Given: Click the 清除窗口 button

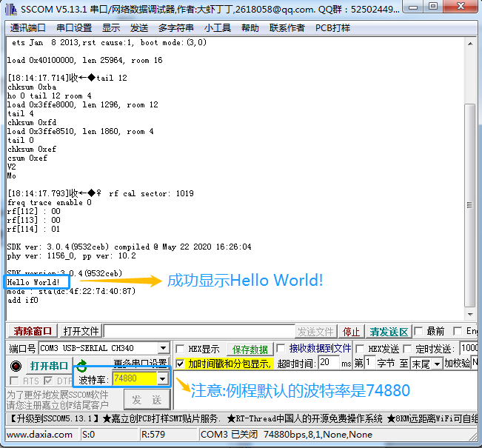Looking at the screenshot, I should coord(33,331).
